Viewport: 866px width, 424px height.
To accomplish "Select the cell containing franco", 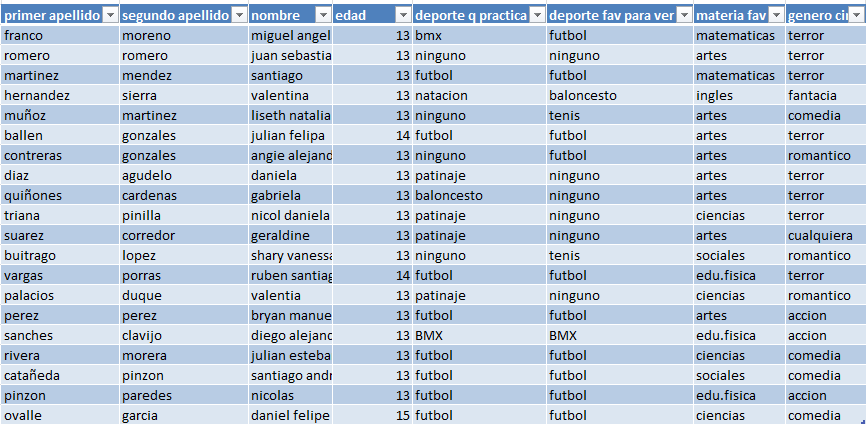I will click(58, 35).
